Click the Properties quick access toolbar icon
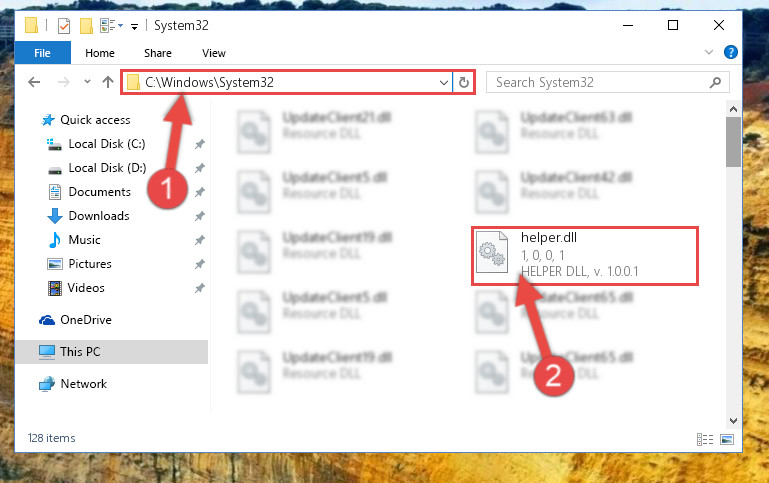769x483 pixels. pos(64,25)
